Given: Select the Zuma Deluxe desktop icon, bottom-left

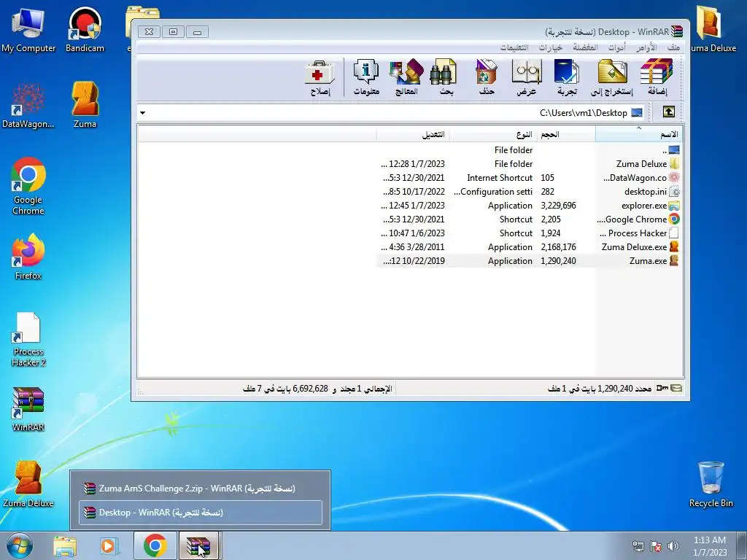Looking at the screenshot, I should click(28, 484).
